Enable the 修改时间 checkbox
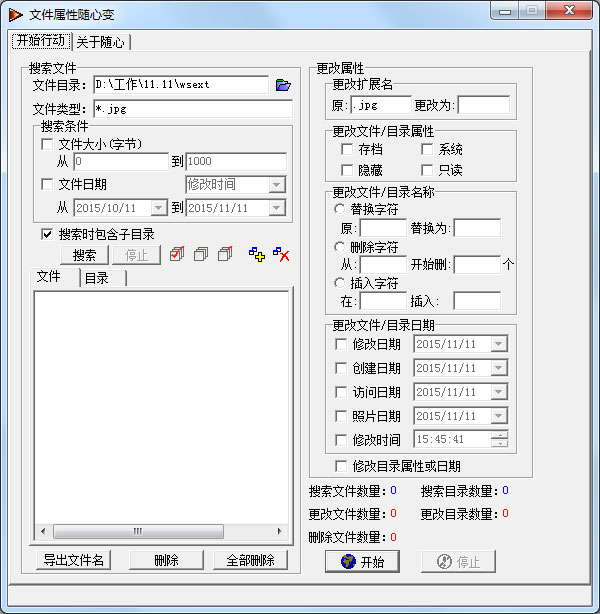This screenshot has width=600, height=614. (x=341, y=440)
